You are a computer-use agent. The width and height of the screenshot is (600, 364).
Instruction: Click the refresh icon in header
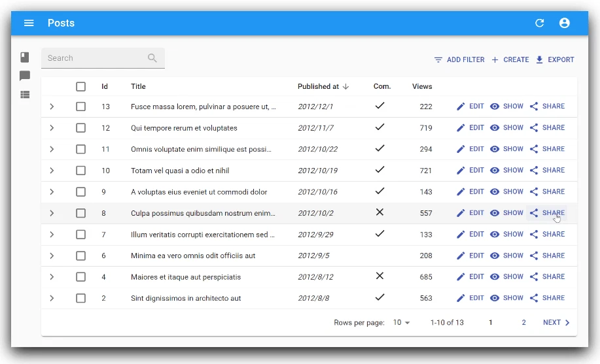point(540,23)
